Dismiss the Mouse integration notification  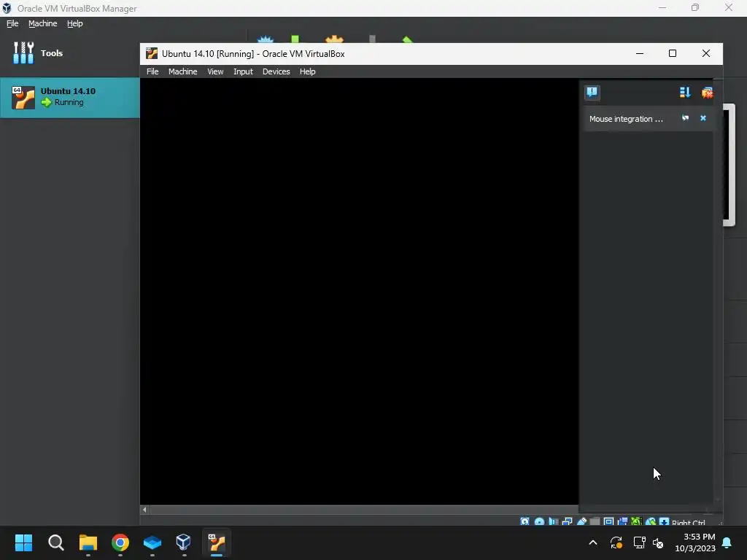(x=703, y=118)
